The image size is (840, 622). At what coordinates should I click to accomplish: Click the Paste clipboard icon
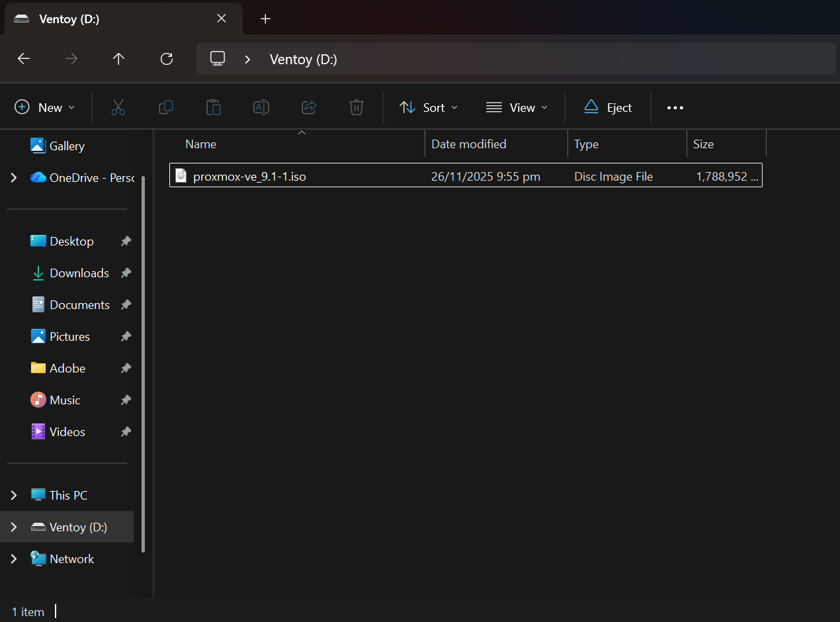pos(214,107)
